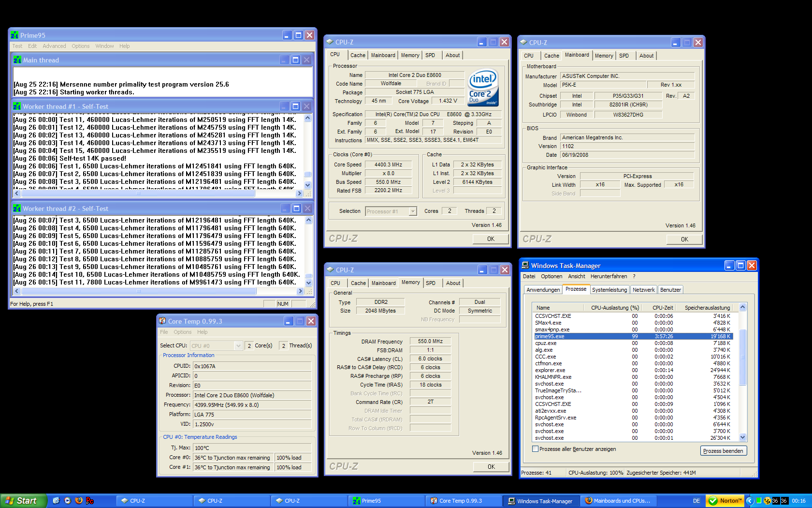Click the Norton icon in the system tray
Screen dimensions: 812x508
click(x=725, y=501)
